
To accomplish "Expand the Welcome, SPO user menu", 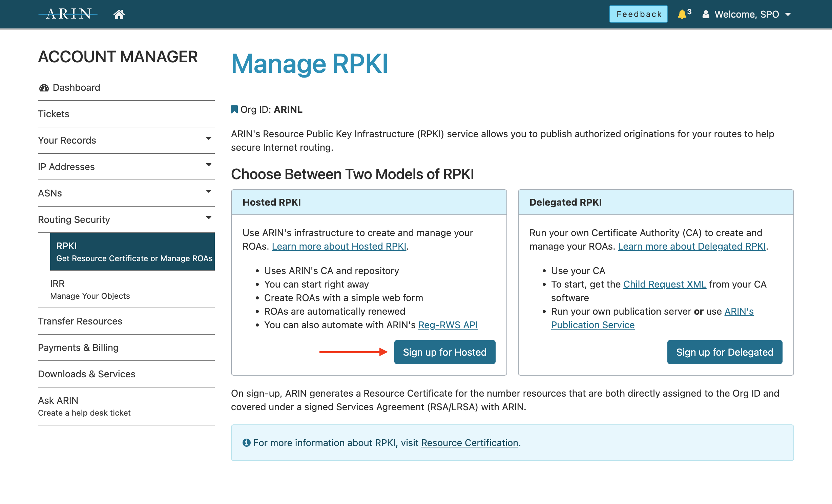I will [747, 14].
